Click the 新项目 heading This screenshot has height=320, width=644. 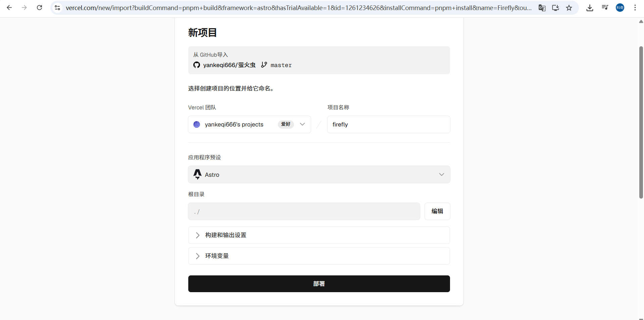[x=202, y=33]
